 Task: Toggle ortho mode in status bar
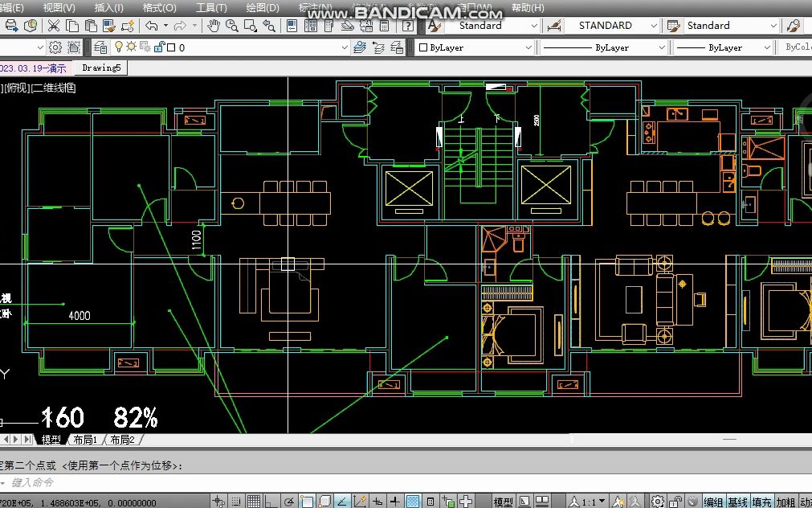click(271, 502)
